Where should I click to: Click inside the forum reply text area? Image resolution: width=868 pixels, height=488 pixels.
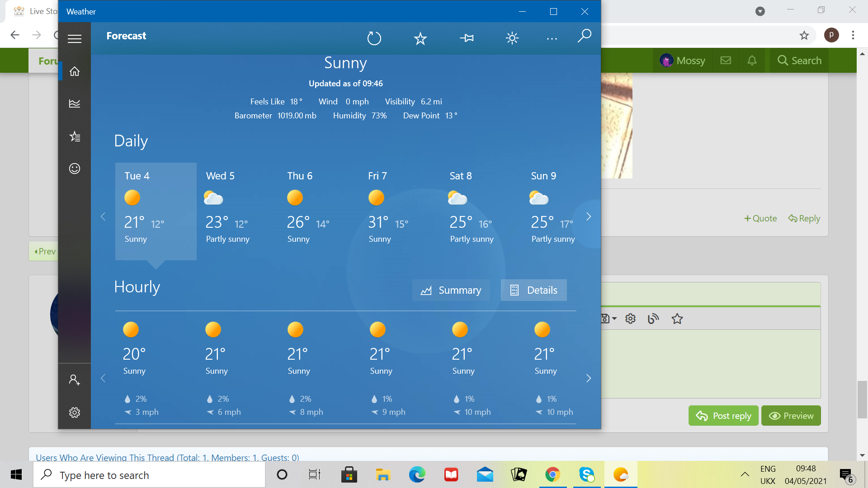click(x=711, y=364)
